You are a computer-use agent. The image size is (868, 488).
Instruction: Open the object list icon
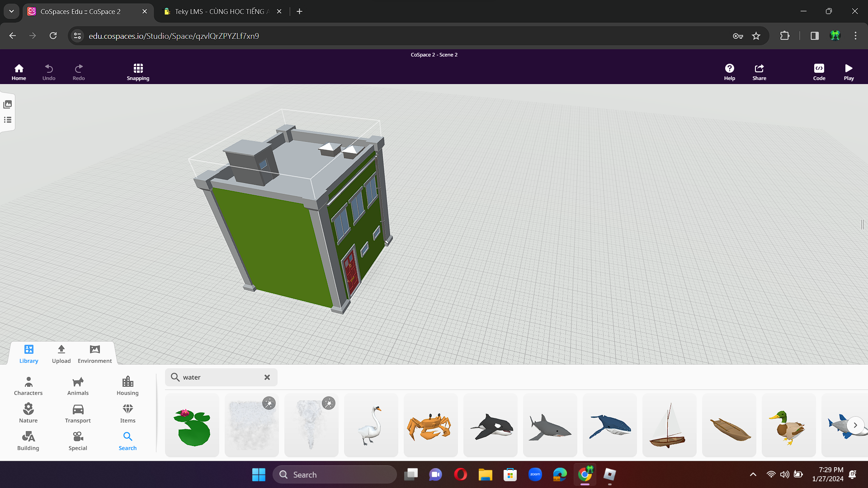(8, 120)
